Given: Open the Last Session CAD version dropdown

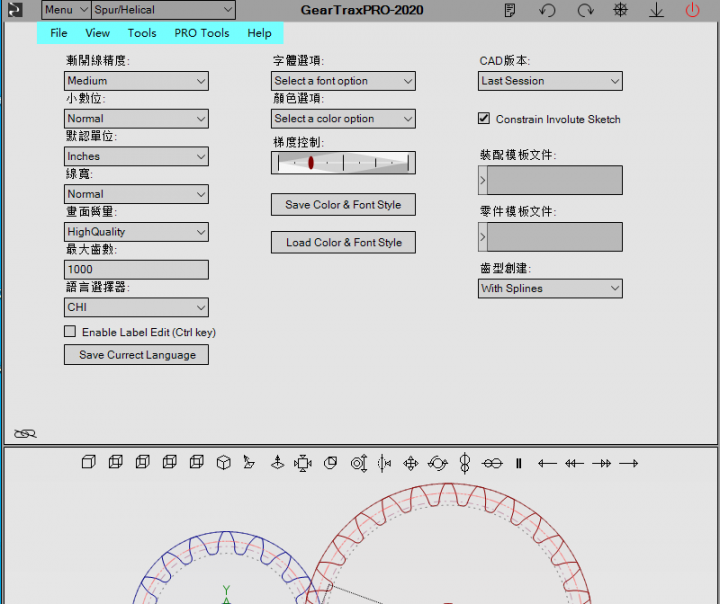Looking at the screenshot, I should click(550, 81).
